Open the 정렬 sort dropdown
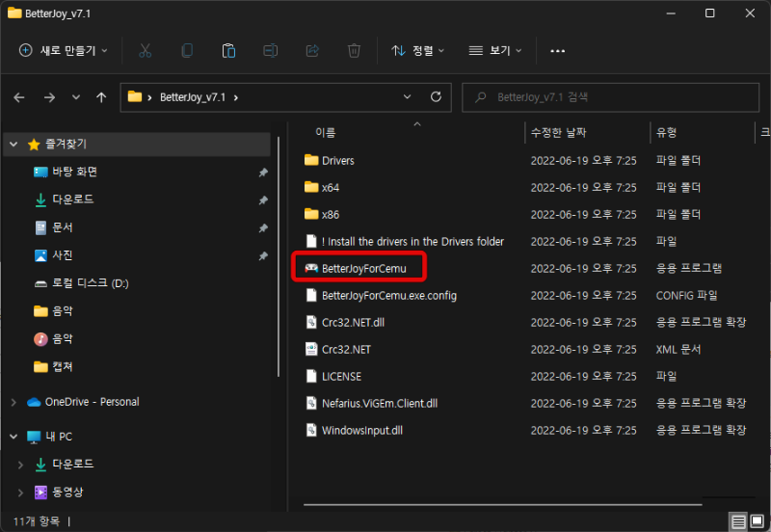Screen dimensions: 771x532 pyautogui.click(x=417, y=51)
